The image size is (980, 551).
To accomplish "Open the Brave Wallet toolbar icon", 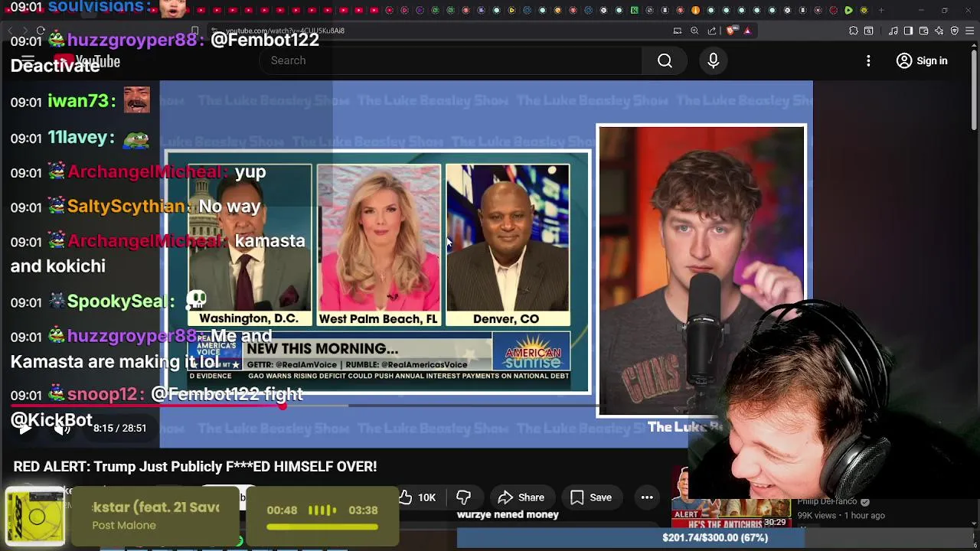I will coord(923,31).
